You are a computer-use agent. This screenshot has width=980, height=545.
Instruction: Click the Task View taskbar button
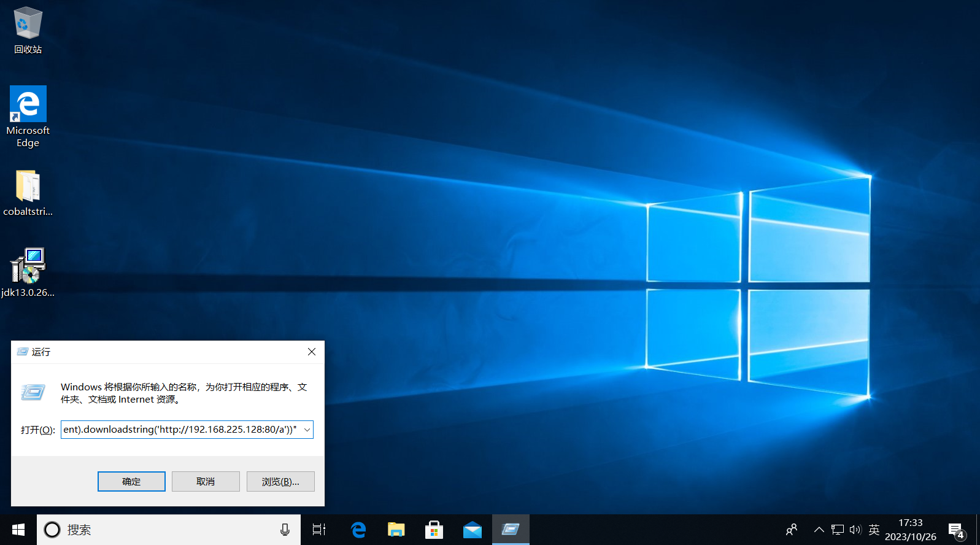319,530
